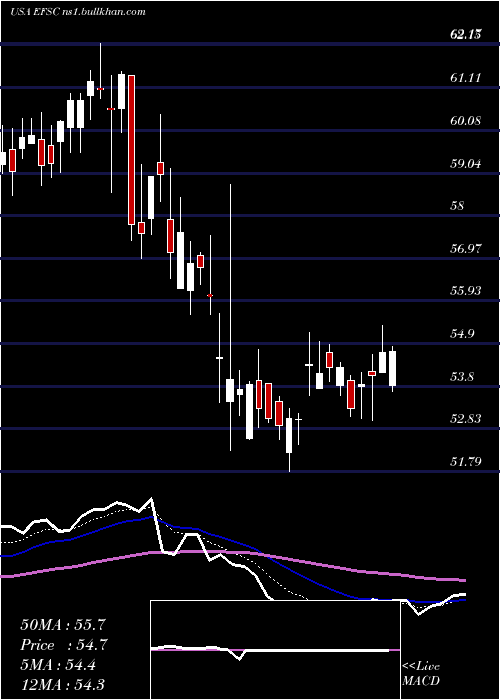Select the 58 price label
The width and height of the screenshot is (500, 700).
[x=458, y=206]
